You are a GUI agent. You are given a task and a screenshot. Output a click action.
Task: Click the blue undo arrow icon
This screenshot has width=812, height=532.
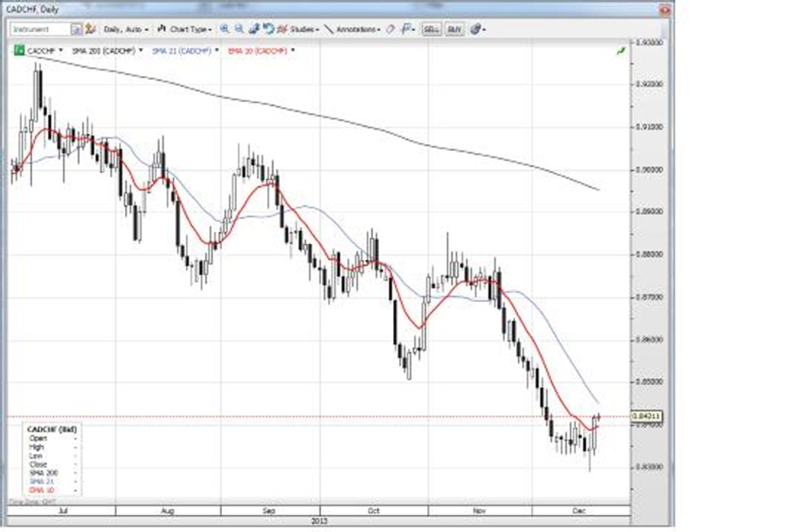coord(268,29)
